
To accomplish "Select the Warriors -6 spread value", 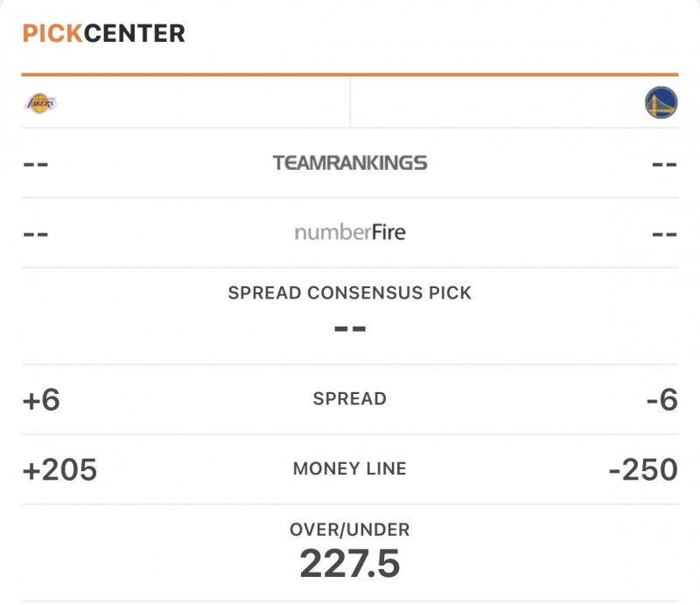I will pyautogui.click(x=661, y=399).
